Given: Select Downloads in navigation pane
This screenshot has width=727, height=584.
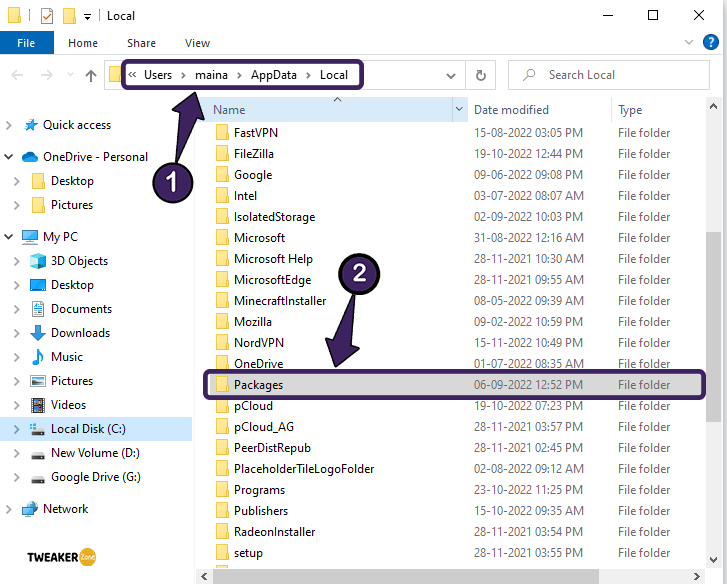Looking at the screenshot, I should [x=80, y=333].
